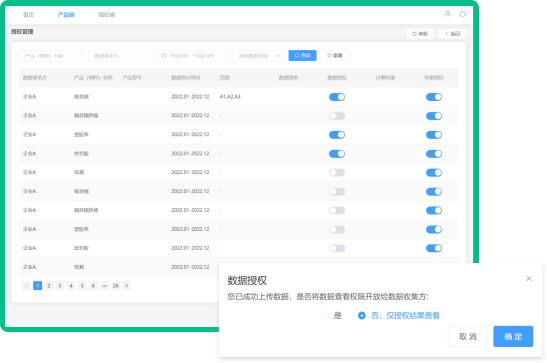Click the 数据统计时间 column header

(186, 77)
